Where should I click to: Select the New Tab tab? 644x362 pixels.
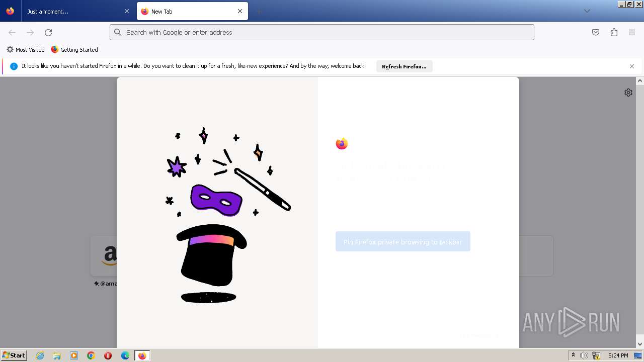pyautogui.click(x=192, y=11)
